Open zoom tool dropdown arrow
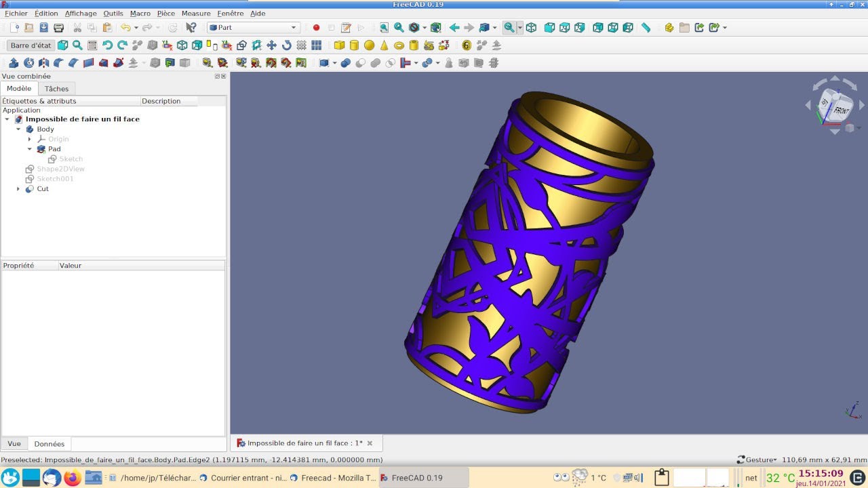Screen dimensions: 868x488 click(x=520, y=28)
